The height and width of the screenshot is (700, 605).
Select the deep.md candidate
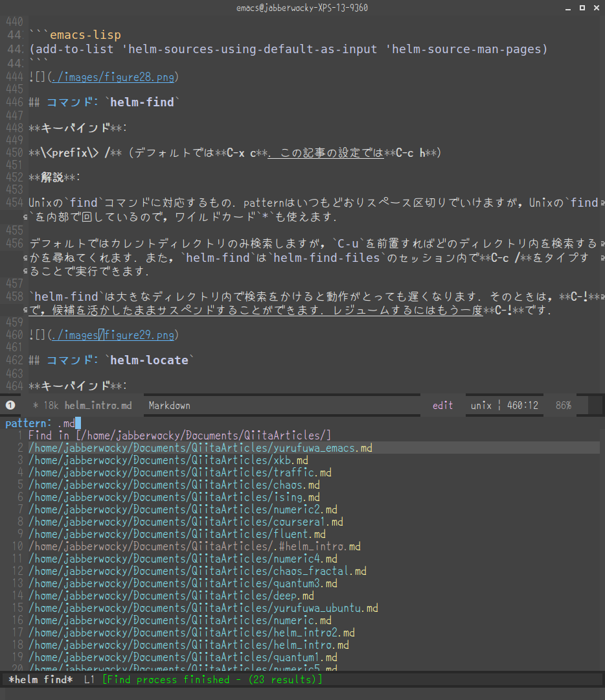point(171,596)
